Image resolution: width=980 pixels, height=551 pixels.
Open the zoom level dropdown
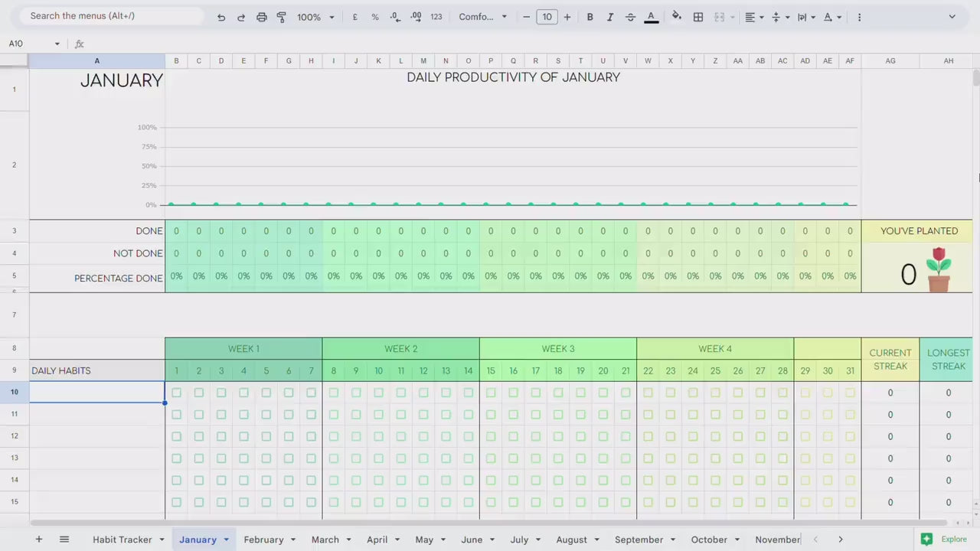click(315, 17)
